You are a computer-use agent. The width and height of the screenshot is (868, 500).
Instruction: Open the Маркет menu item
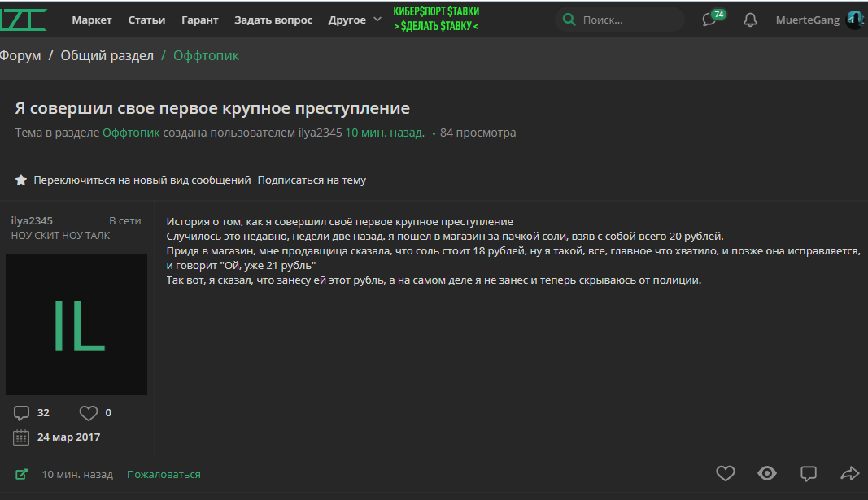(x=92, y=20)
